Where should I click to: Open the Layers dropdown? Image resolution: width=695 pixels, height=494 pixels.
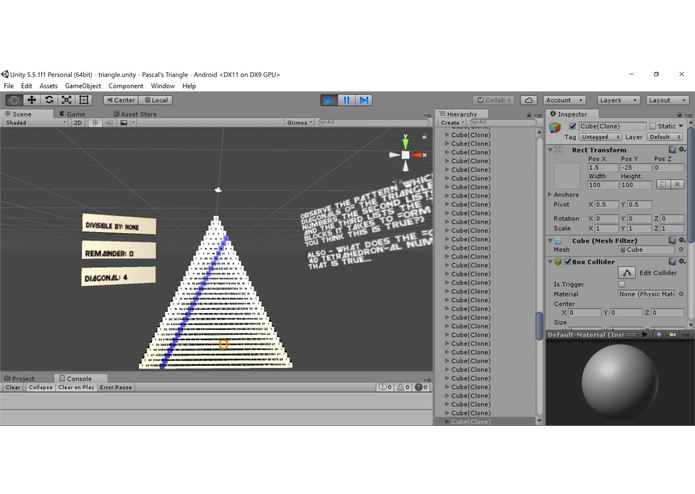(618, 100)
